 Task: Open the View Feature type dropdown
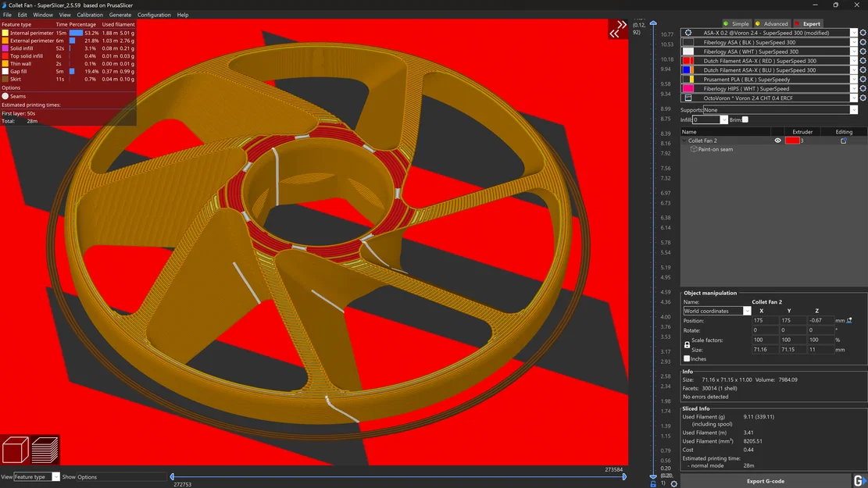(x=55, y=477)
